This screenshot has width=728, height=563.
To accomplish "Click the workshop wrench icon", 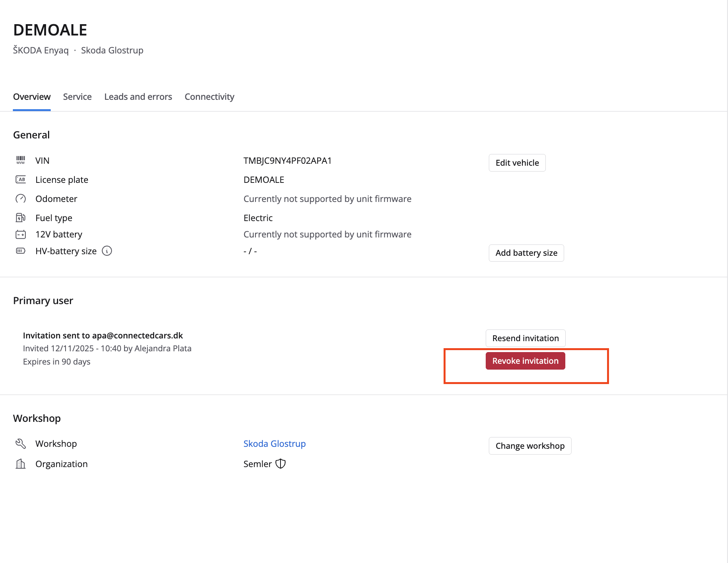I will coord(20,443).
